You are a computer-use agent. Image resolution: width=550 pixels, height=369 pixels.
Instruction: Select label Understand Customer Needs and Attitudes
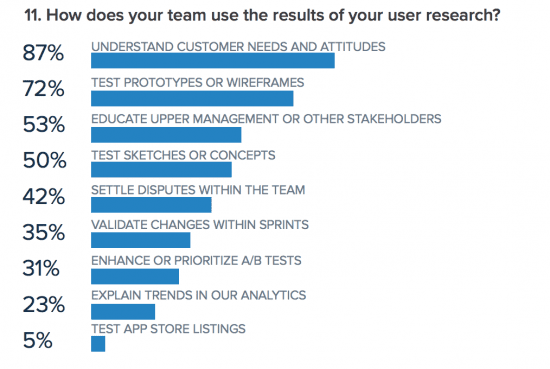tap(238, 47)
